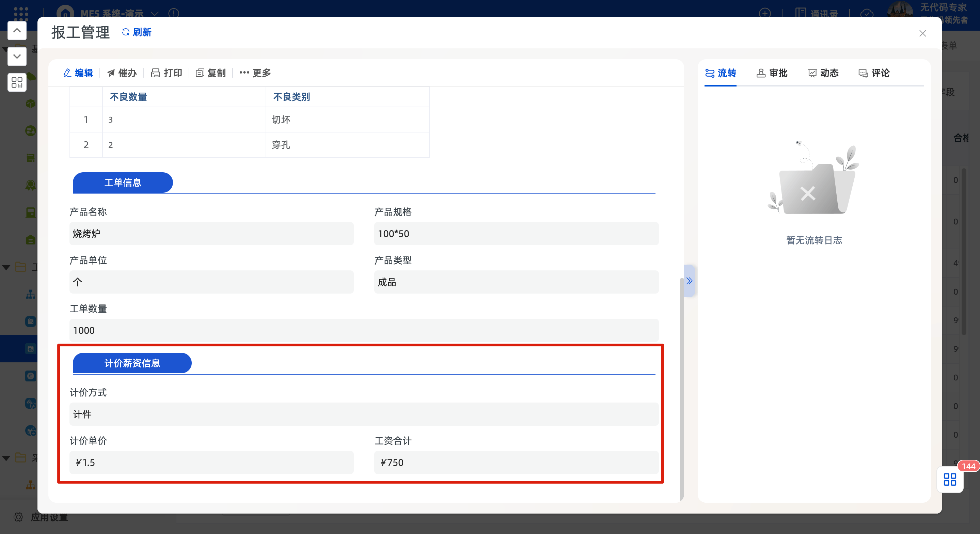The height and width of the screenshot is (534, 980).
Task: Switch to the 审批 approval tab
Action: pos(772,73)
